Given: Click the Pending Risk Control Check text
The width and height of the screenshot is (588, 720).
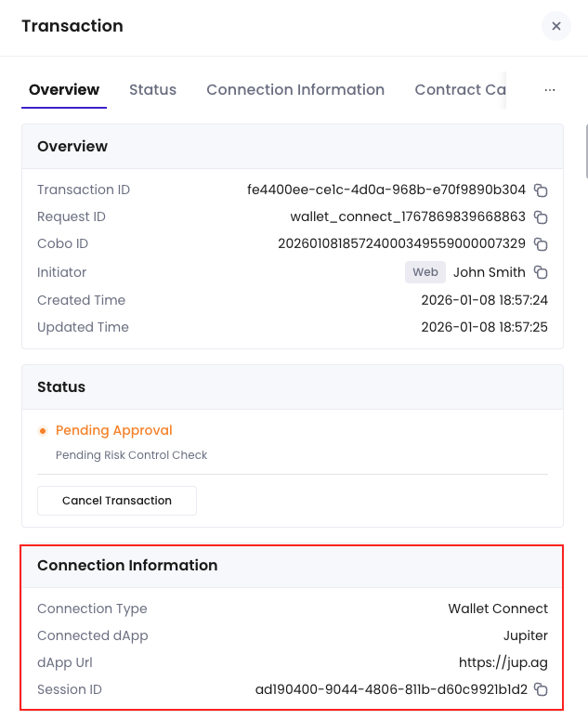Looking at the screenshot, I should [x=131, y=455].
